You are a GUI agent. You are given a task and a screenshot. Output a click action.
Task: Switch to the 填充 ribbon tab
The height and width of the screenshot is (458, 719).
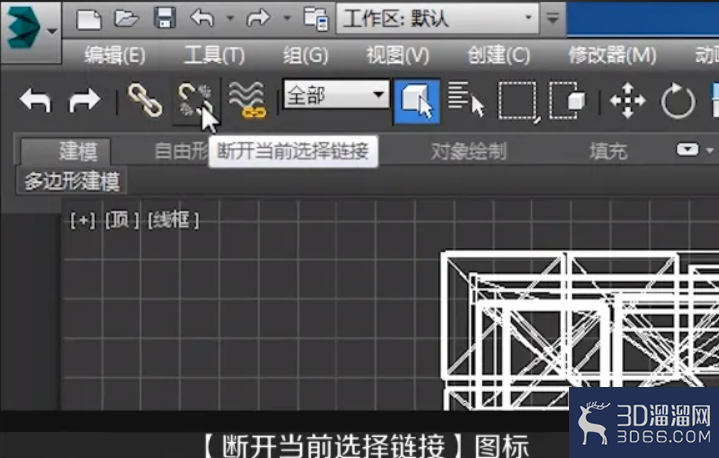pos(608,151)
